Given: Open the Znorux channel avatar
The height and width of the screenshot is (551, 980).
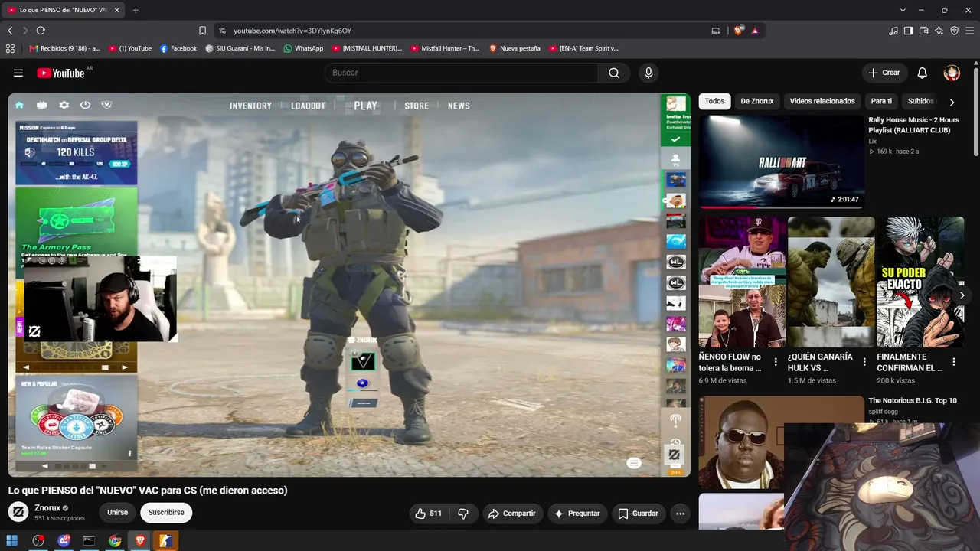Looking at the screenshot, I should coord(18,512).
